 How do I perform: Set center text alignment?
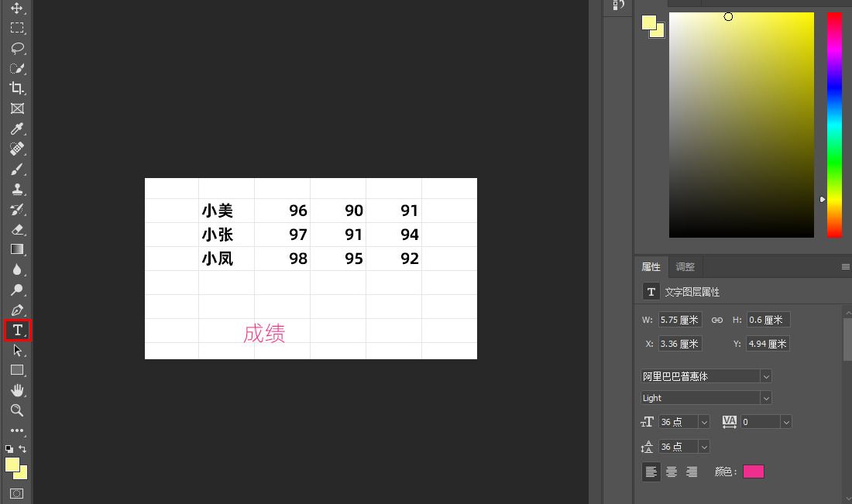[x=672, y=471]
